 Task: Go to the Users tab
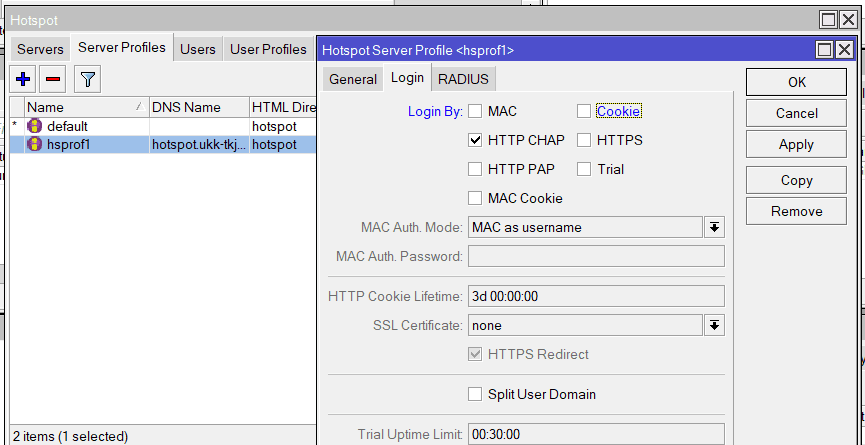coord(198,49)
